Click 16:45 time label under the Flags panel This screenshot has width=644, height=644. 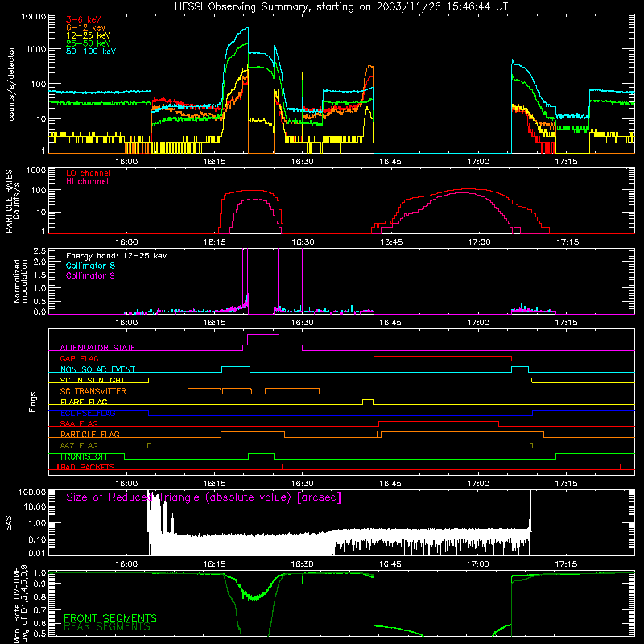[390, 484]
